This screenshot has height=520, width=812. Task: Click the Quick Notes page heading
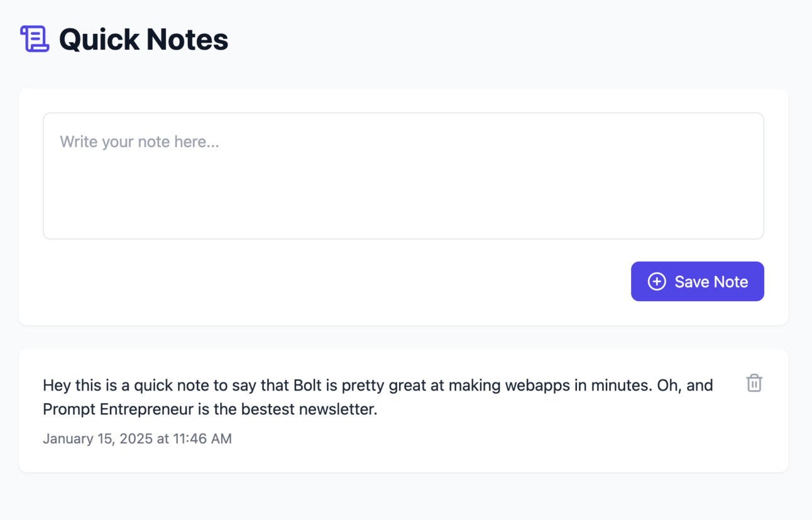(x=143, y=40)
